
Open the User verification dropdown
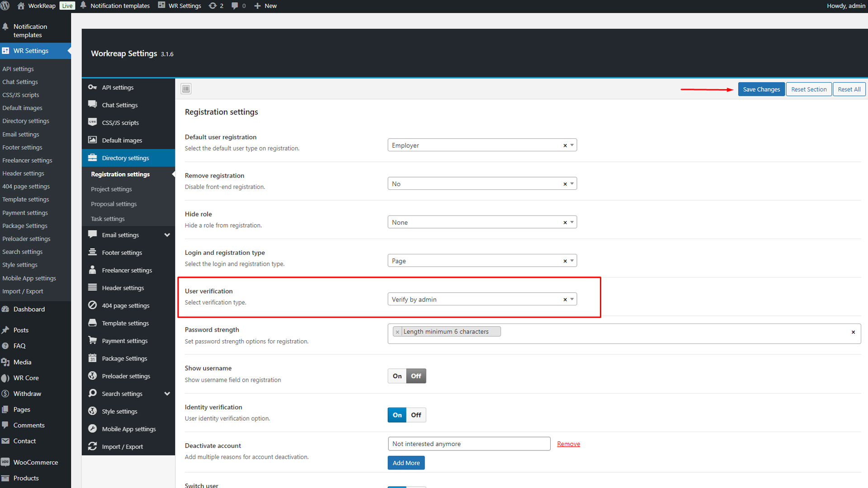481,299
